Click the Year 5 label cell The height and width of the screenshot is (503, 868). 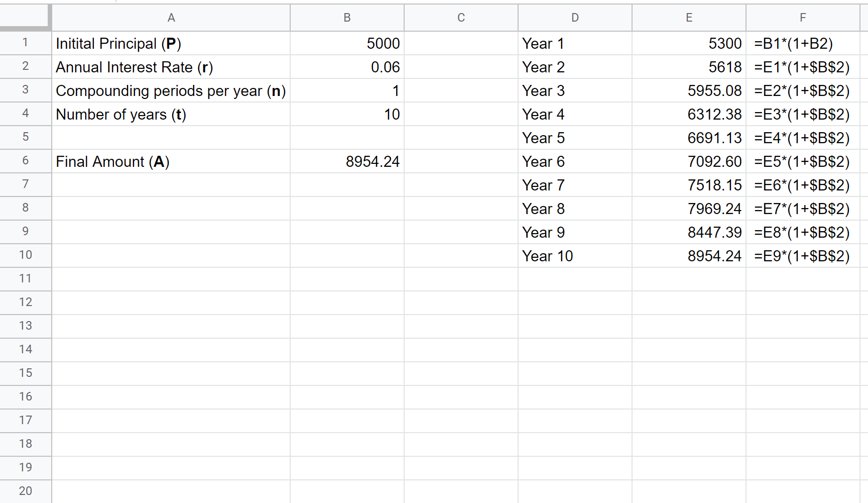point(575,138)
